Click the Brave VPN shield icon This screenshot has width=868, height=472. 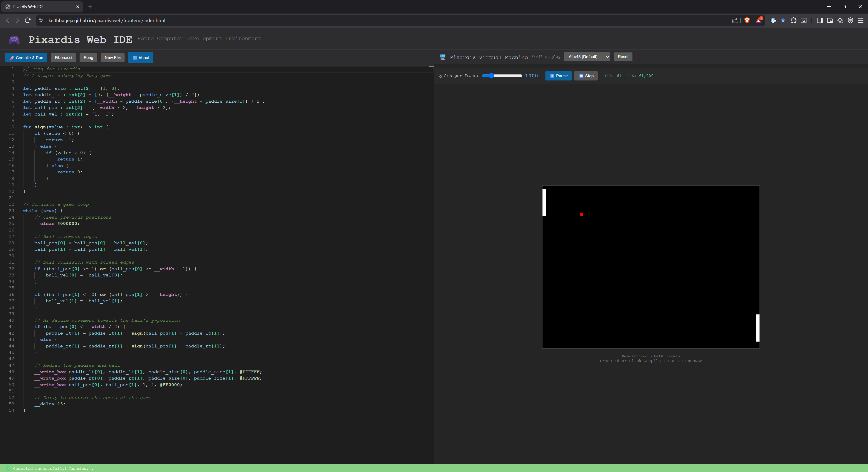pyautogui.click(x=850, y=21)
